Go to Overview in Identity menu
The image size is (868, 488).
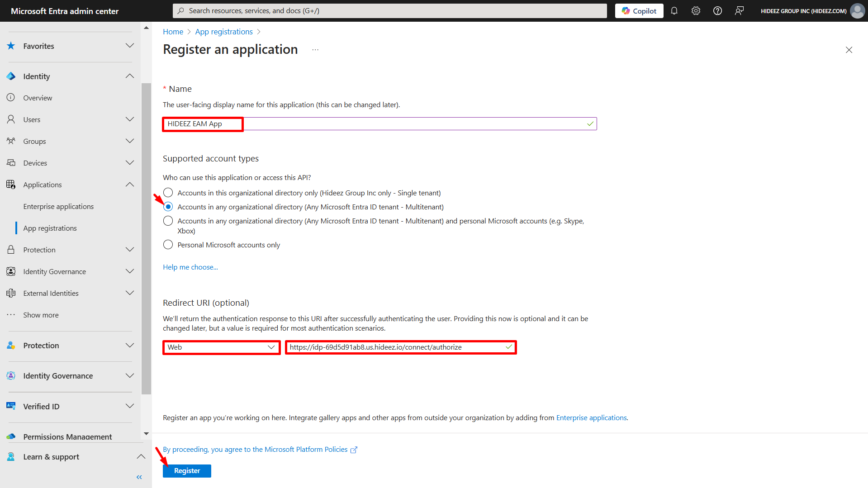pos(38,98)
